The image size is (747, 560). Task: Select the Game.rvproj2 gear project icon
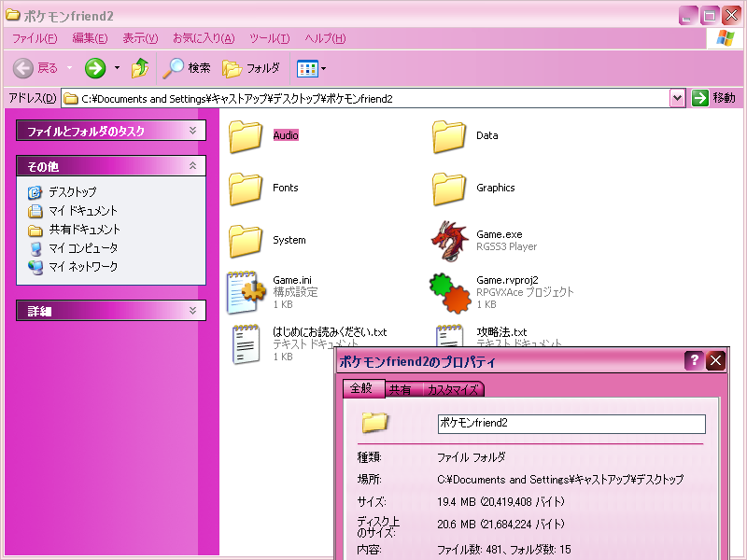(x=450, y=293)
